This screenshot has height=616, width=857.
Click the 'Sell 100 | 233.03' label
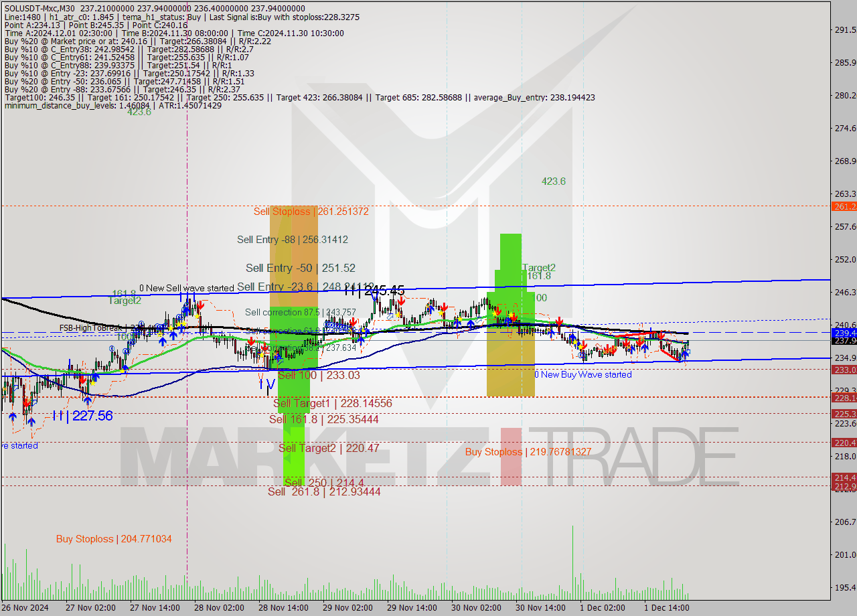tap(319, 375)
